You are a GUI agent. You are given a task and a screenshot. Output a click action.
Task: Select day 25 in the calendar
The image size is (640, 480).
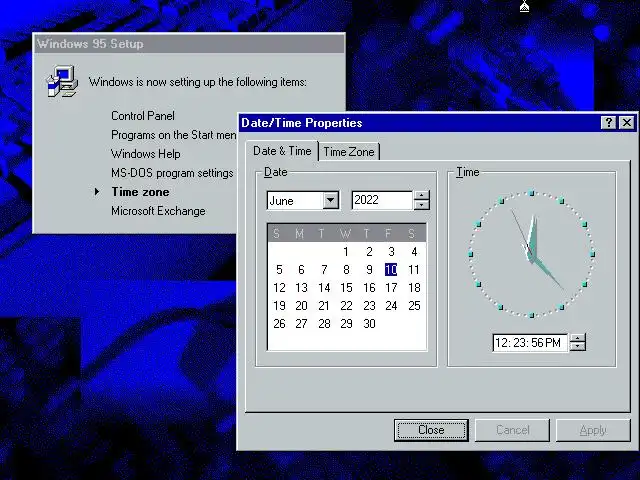tap(414, 306)
